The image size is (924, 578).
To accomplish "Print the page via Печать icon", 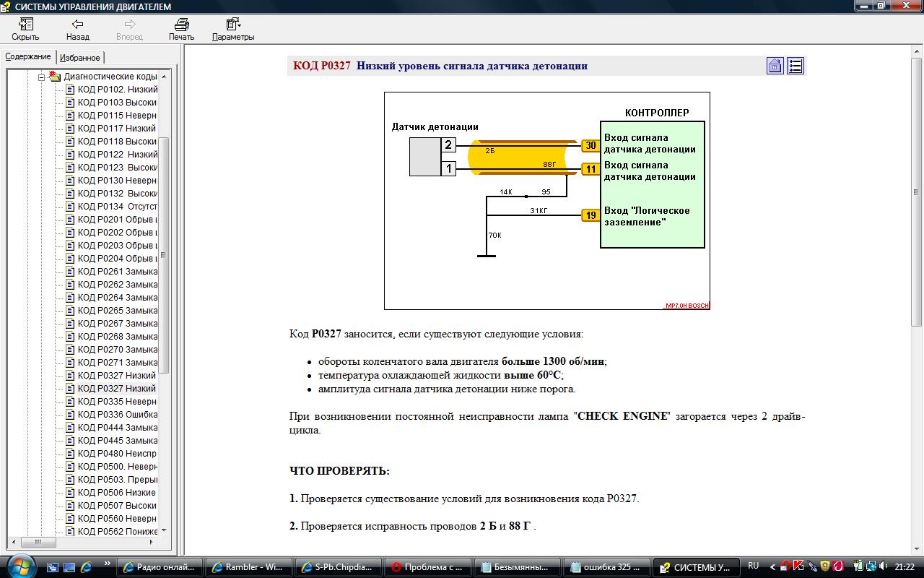I will point(181,29).
